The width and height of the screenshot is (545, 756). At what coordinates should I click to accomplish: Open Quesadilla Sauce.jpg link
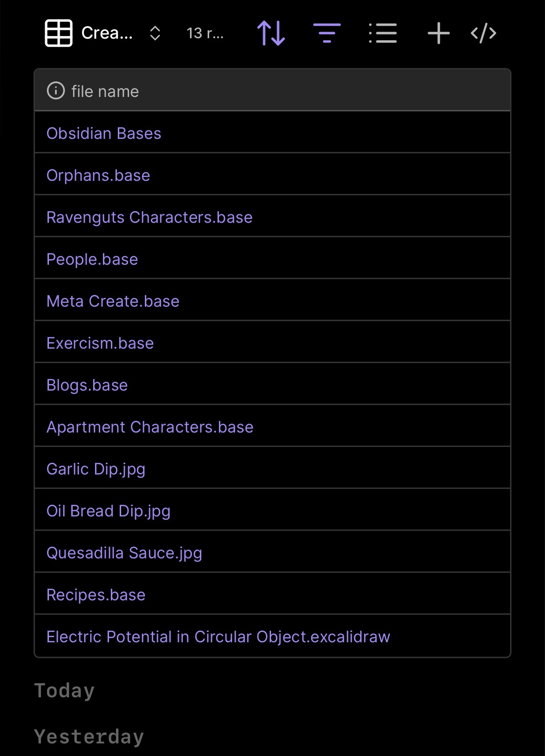click(x=124, y=553)
